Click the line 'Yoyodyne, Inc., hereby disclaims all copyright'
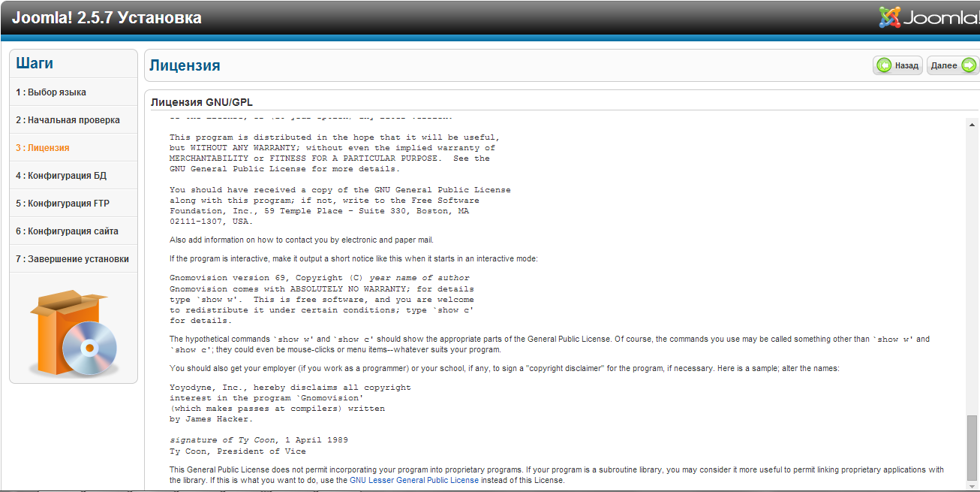 click(x=290, y=388)
